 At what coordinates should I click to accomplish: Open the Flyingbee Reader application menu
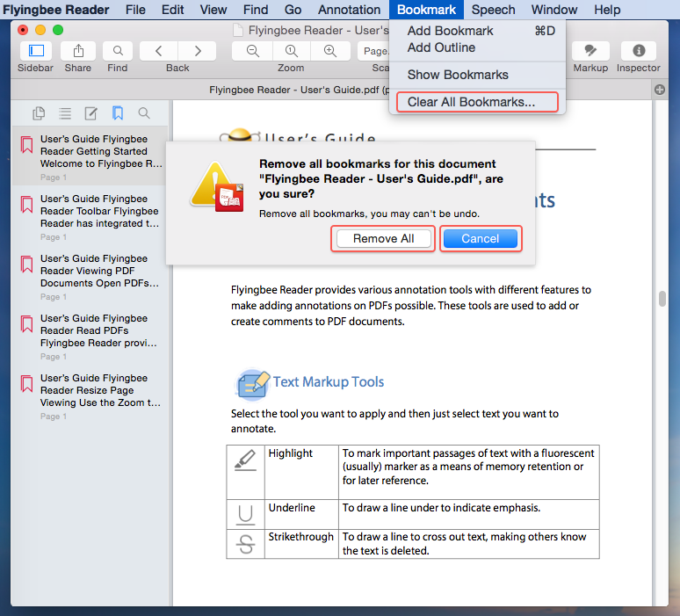(56, 10)
